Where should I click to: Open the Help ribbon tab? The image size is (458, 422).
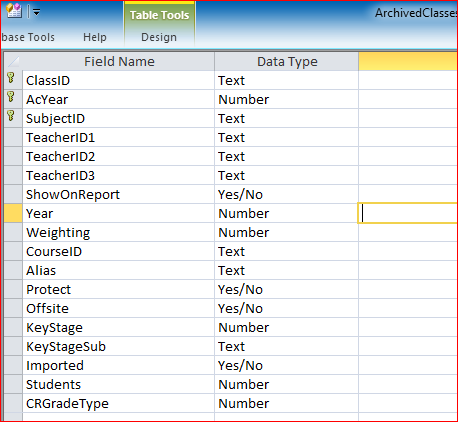coord(95,37)
